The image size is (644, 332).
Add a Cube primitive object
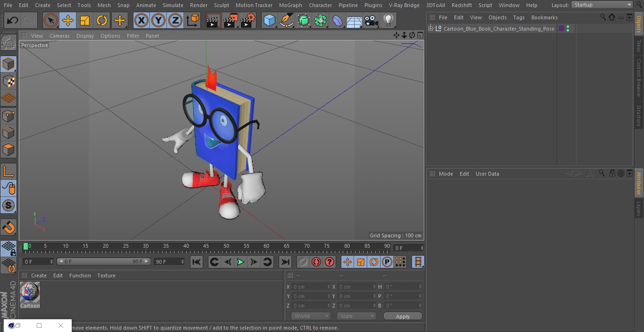pyautogui.click(x=269, y=20)
